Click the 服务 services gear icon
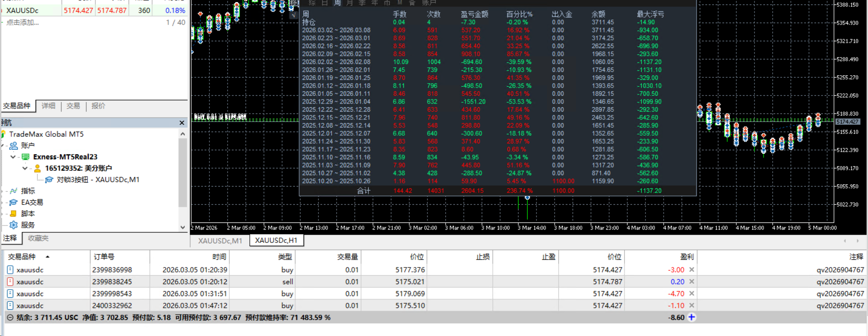The width and height of the screenshot is (868, 336). point(14,225)
